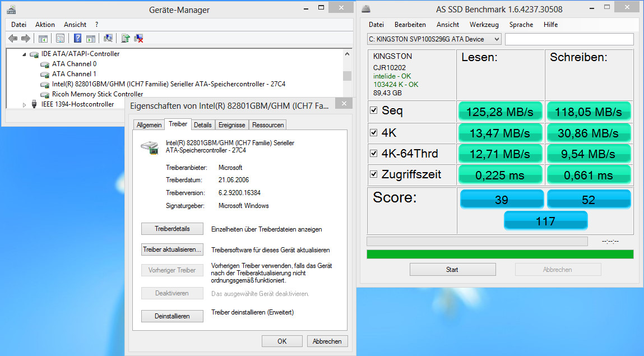
Task: Open the drive selection dropdown KINGSTON SVP100S296G
Action: point(434,39)
